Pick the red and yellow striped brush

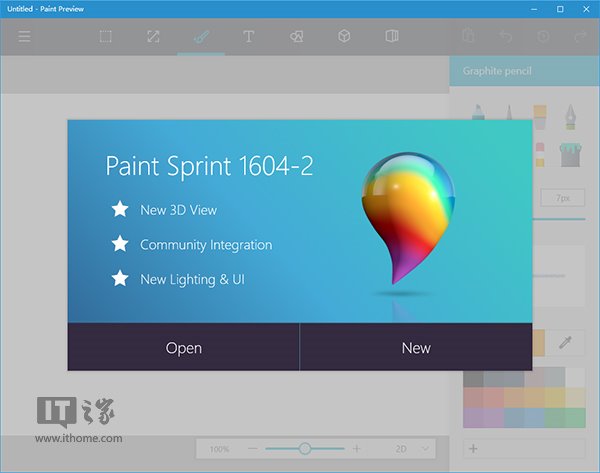click(540, 155)
